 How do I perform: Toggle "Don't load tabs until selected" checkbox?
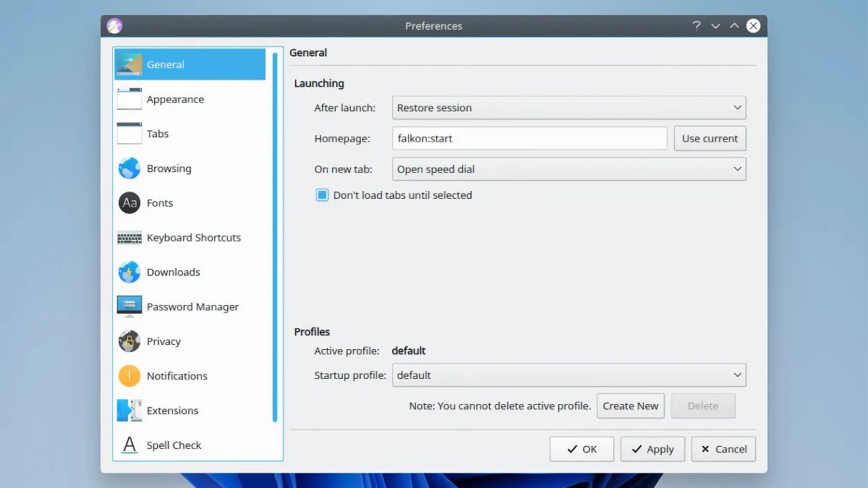coord(323,195)
